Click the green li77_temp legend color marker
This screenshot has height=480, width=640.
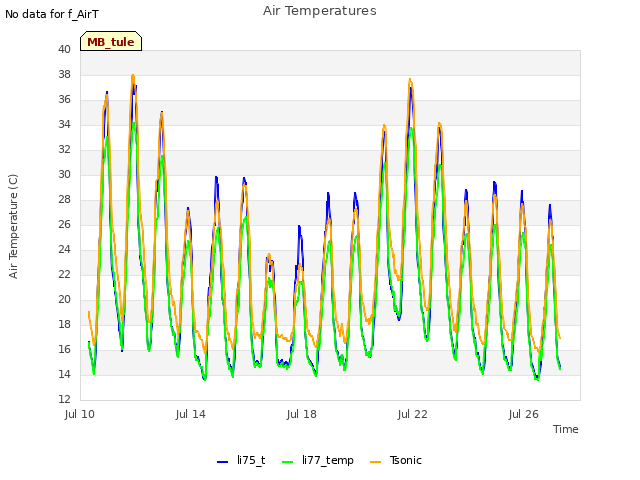[288, 462]
